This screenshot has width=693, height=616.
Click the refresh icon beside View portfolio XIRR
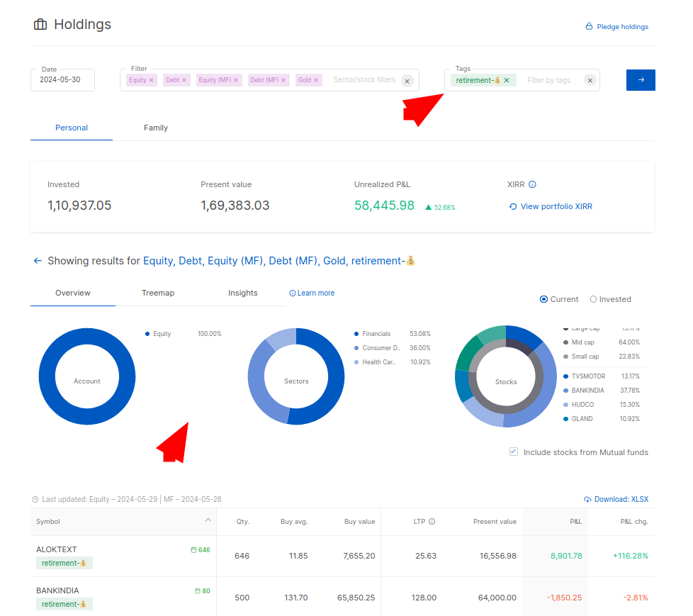(514, 206)
